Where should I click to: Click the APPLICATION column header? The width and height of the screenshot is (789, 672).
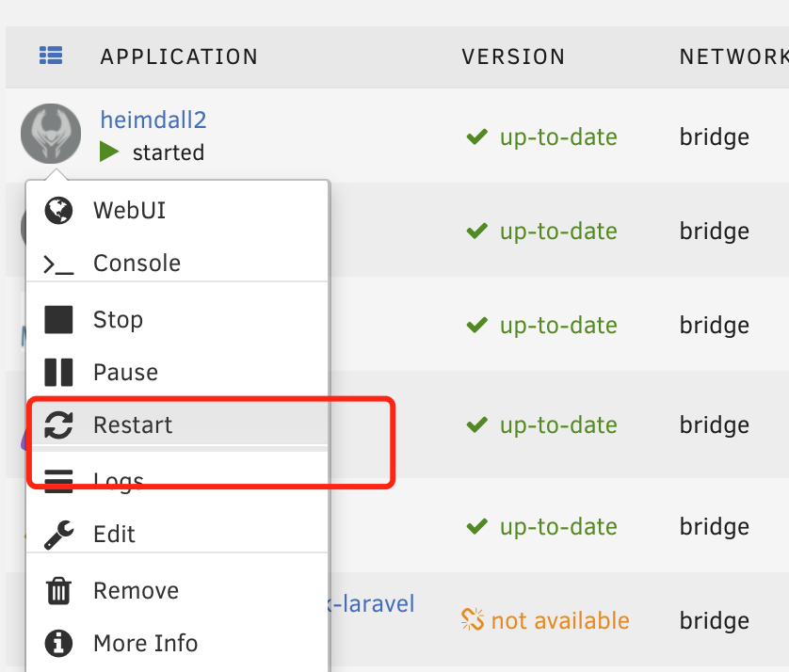pos(179,56)
